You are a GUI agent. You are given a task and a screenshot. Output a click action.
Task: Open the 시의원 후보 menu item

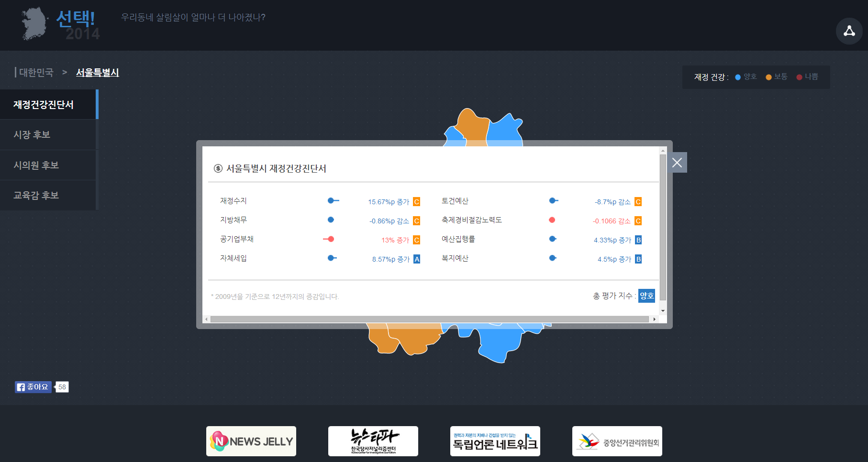[x=48, y=165]
